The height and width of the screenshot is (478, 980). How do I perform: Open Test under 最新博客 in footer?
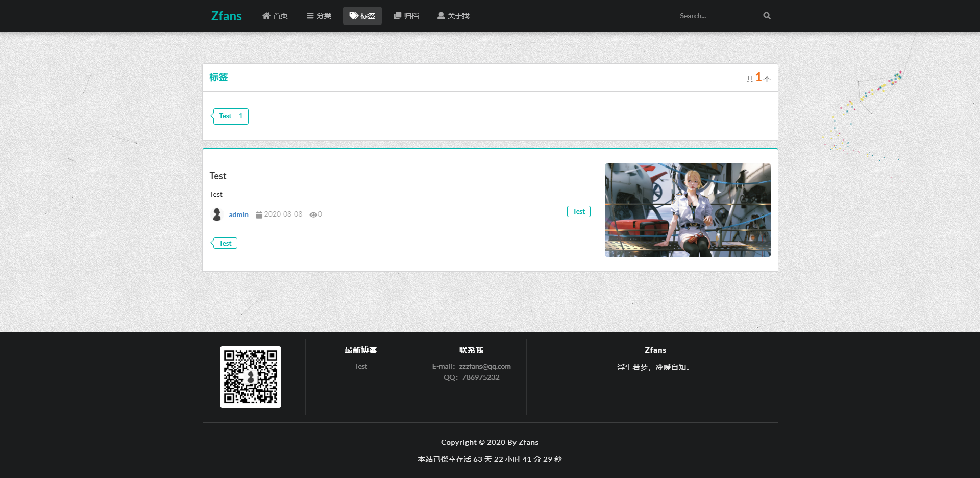point(361,366)
